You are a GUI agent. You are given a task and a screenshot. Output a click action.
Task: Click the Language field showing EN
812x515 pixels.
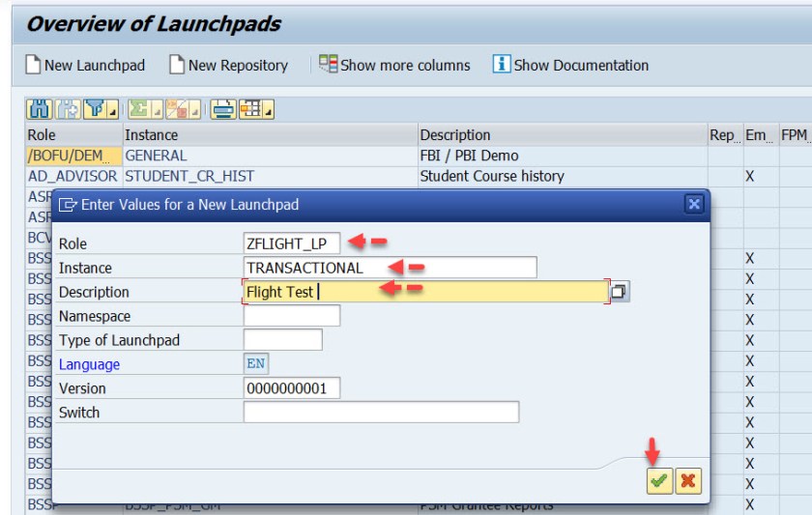point(256,364)
